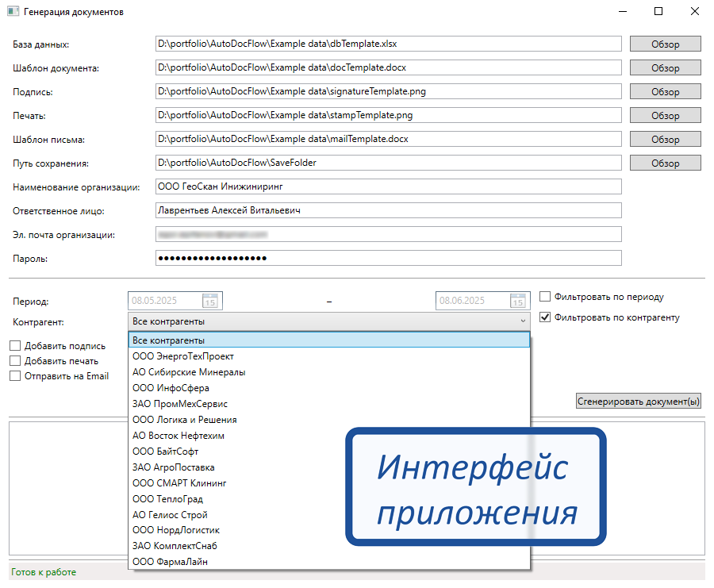Select 'ООО ТеплоГрад' entry
This screenshot has width=714, height=588.
pos(329,499)
